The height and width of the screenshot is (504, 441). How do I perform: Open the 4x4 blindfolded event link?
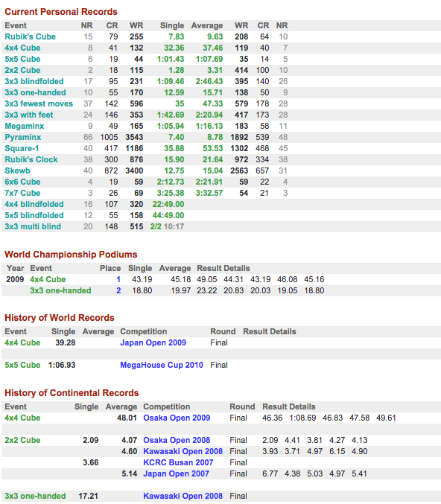[x=34, y=204]
